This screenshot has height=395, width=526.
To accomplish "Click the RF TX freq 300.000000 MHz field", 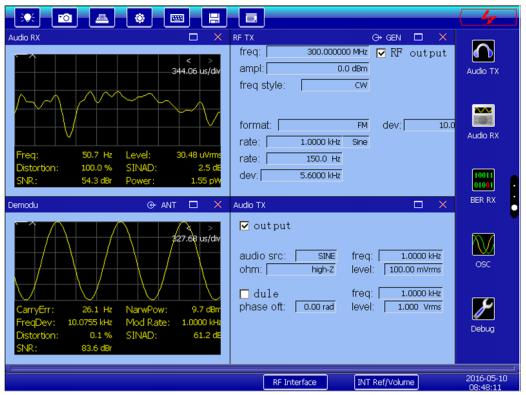I will [x=317, y=52].
